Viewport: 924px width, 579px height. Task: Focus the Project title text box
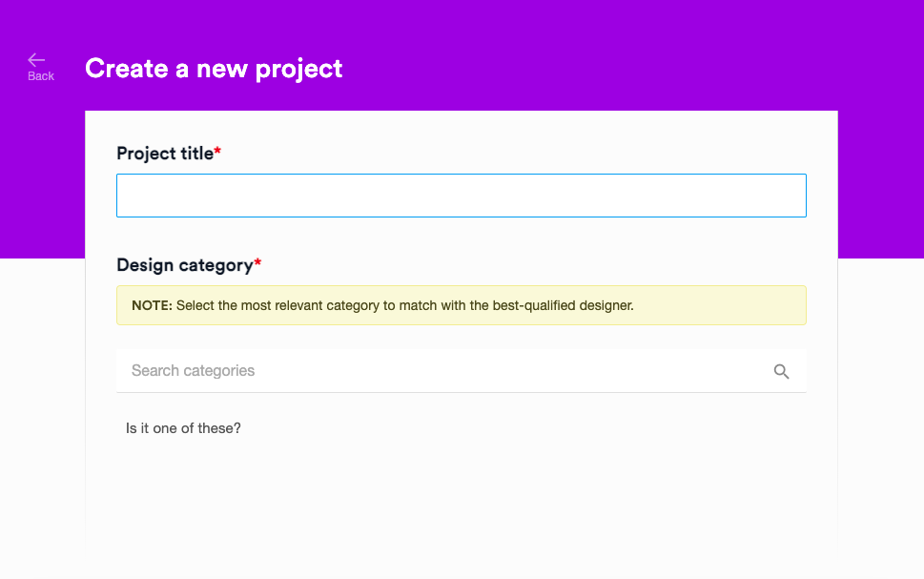pos(462,196)
